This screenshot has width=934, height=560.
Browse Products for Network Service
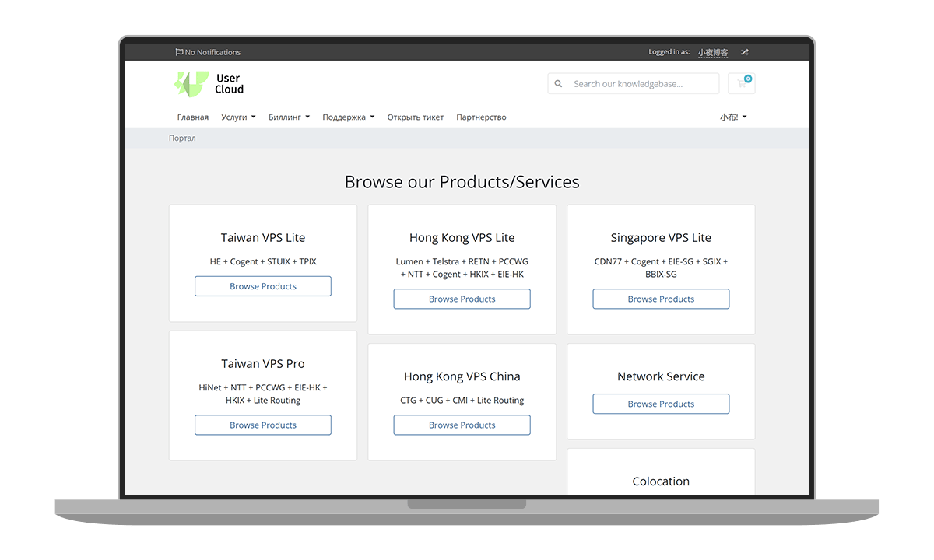click(x=661, y=404)
